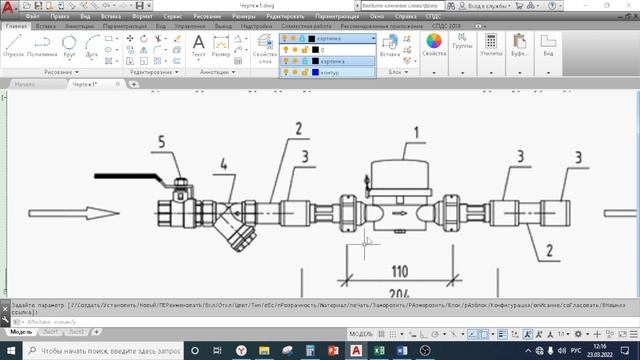Open the quick access toolbar customize arrow
The width and height of the screenshot is (640, 360).
[149, 6]
